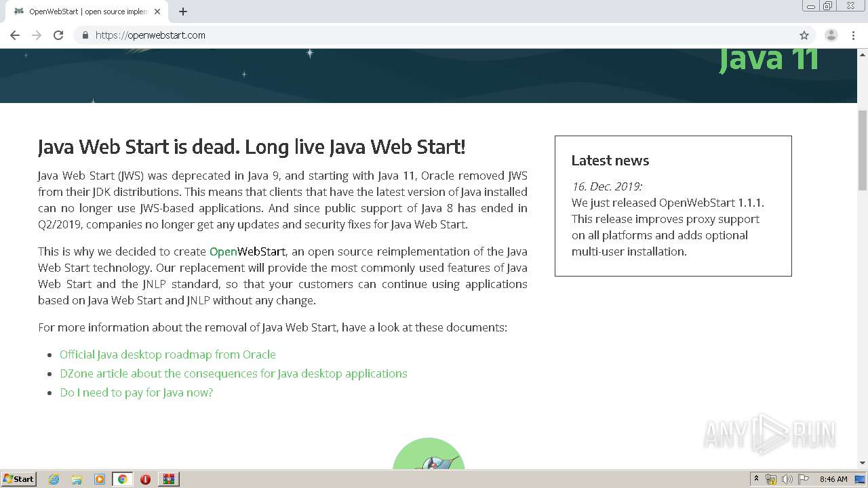This screenshot has height=488, width=868.
Task: Click the OpenWebStart text link
Action: (x=248, y=251)
